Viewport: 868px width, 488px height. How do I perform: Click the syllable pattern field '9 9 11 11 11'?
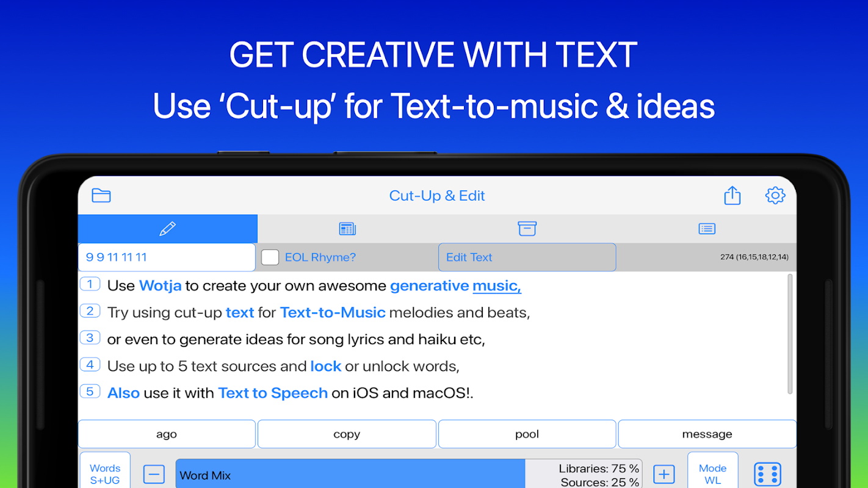pyautogui.click(x=167, y=257)
